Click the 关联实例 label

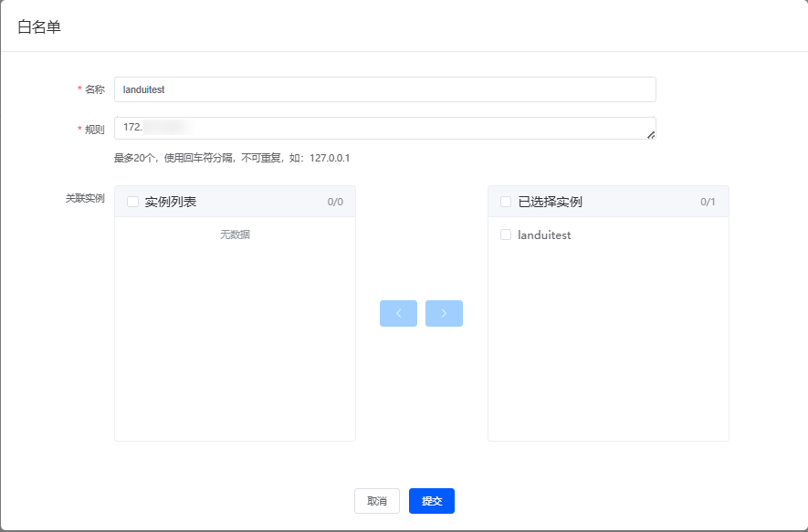[85, 197]
